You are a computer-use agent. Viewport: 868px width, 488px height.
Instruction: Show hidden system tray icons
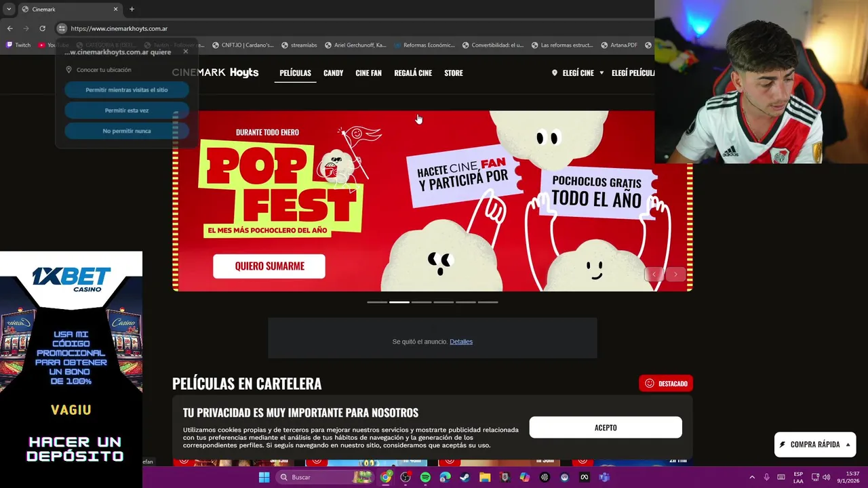[x=751, y=477]
